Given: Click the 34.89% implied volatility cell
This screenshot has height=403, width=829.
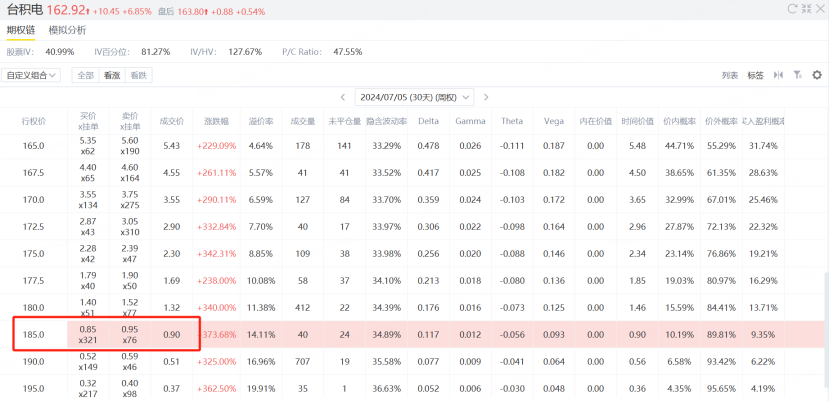Looking at the screenshot, I should [x=387, y=334].
